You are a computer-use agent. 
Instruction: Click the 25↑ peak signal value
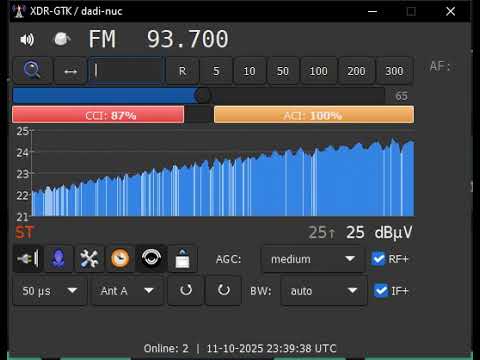click(322, 232)
